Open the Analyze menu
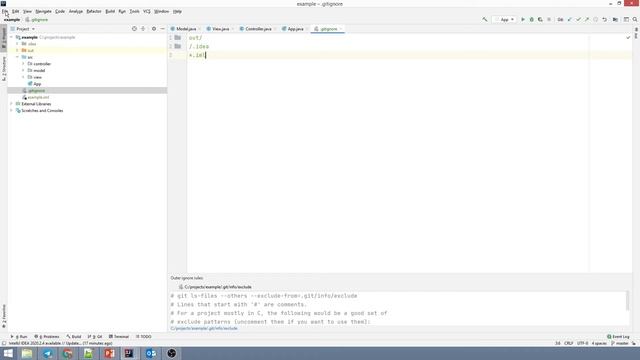The image size is (640, 360). tap(76, 11)
